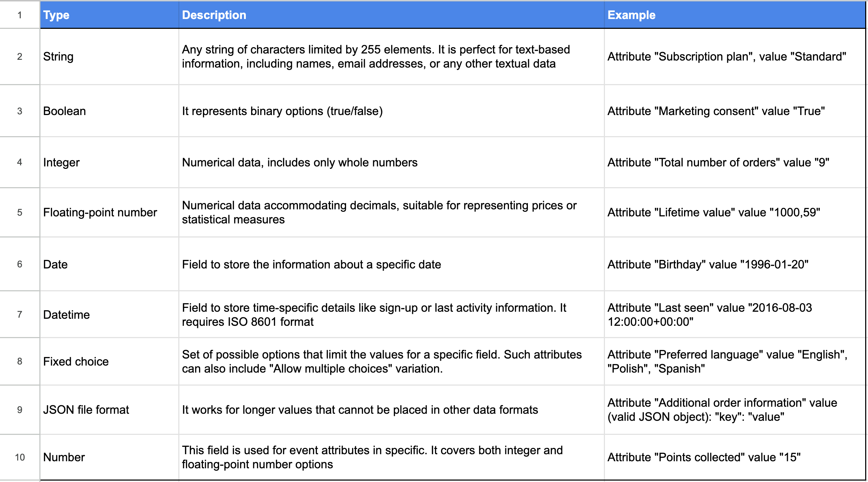Select row number 10 header

pyautogui.click(x=20, y=457)
